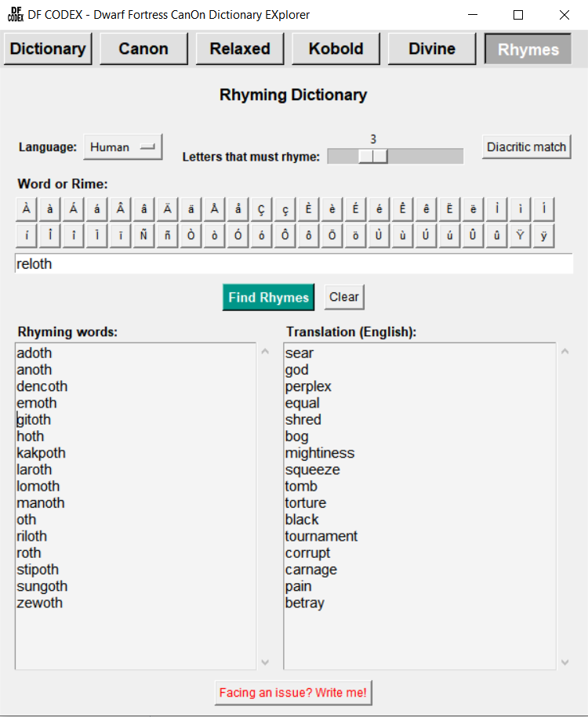Click the Clear button

[x=344, y=297]
